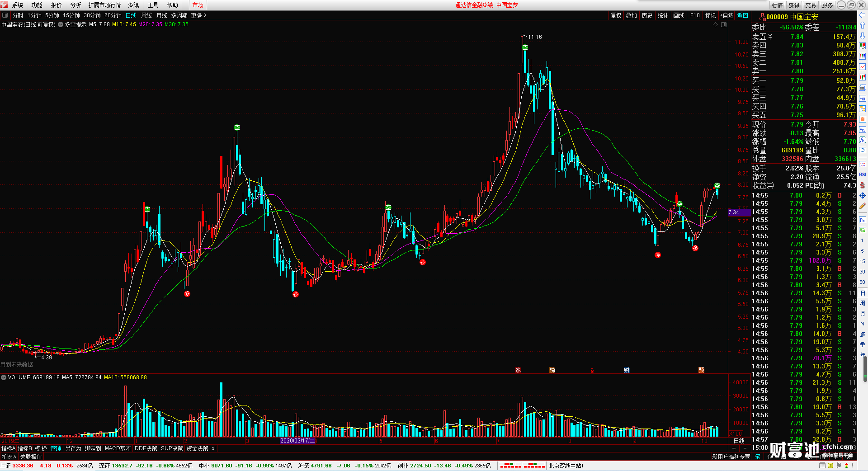Switch to the MACD基本 indicator tab
The image size is (868, 471).
coord(118,448)
